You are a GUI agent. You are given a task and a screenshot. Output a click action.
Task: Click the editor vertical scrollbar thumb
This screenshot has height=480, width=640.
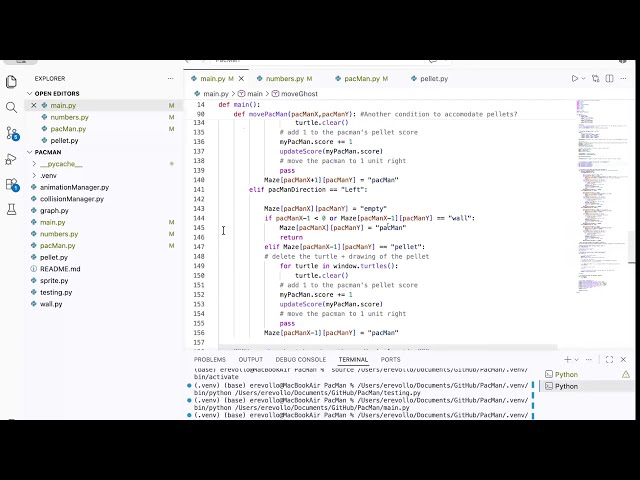point(631,247)
